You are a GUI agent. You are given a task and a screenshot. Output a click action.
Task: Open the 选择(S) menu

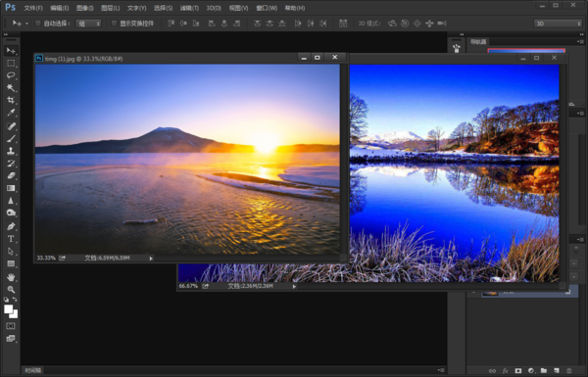[x=163, y=8]
